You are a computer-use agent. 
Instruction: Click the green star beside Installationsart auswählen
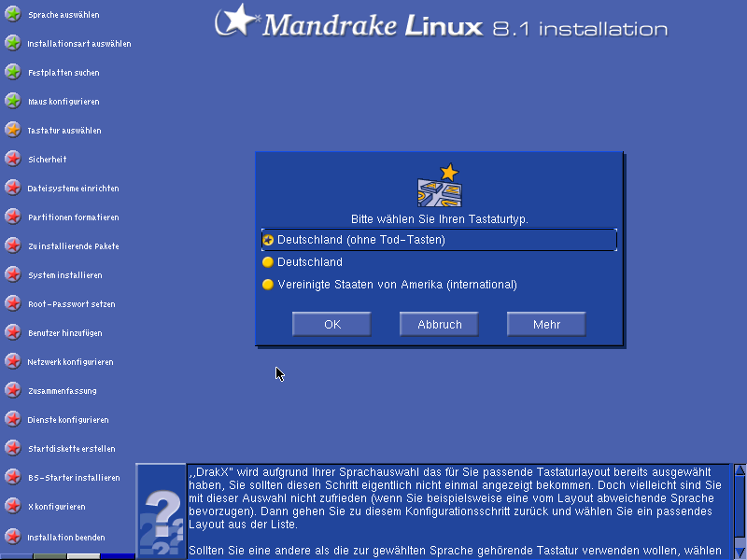coord(13,43)
